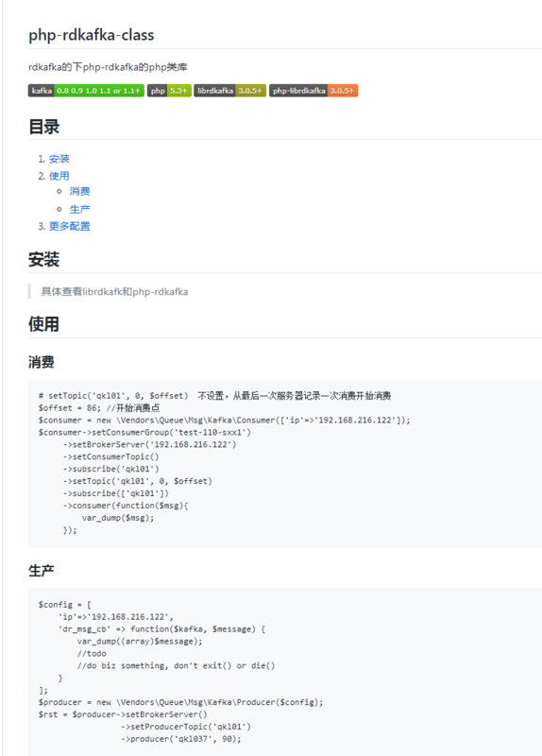Viewport: 542px width, 756px height.
Task: Open the 更多配置 contents link
Action: 69,226
